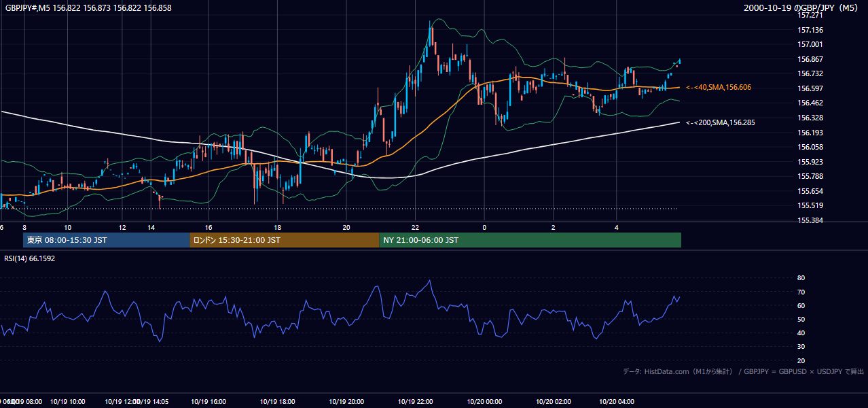Click price axis label 155.654
This screenshot has height=408, width=868.
810,191
